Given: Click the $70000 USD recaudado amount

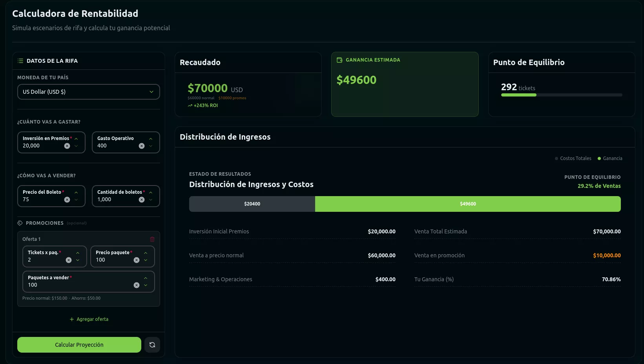Looking at the screenshot, I should [x=215, y=88].
